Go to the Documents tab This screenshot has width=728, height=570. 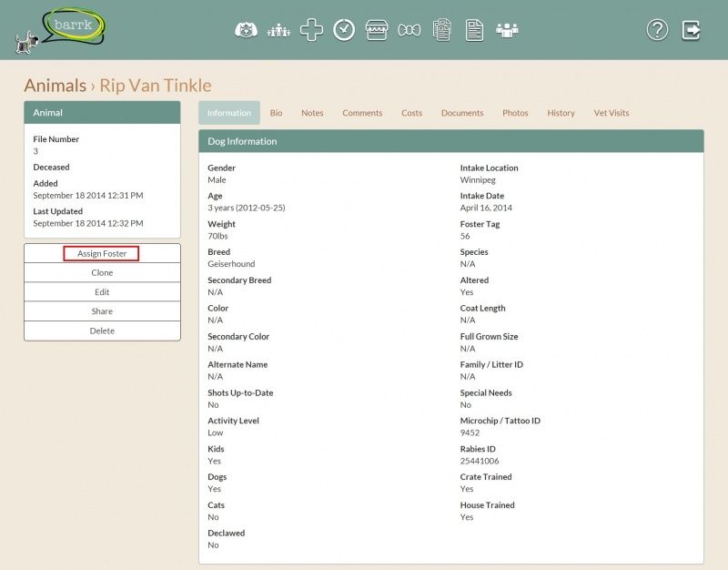coord(462,113)
